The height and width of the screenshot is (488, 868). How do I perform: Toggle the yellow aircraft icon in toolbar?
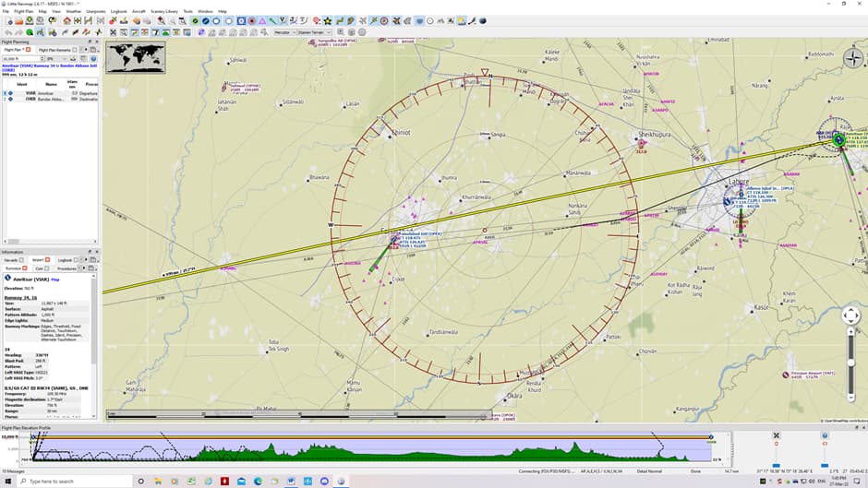396,21
